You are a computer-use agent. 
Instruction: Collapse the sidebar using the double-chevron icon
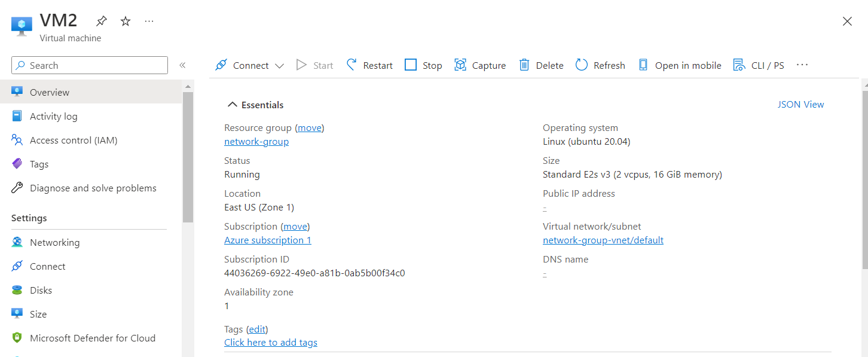click(182, 65)
